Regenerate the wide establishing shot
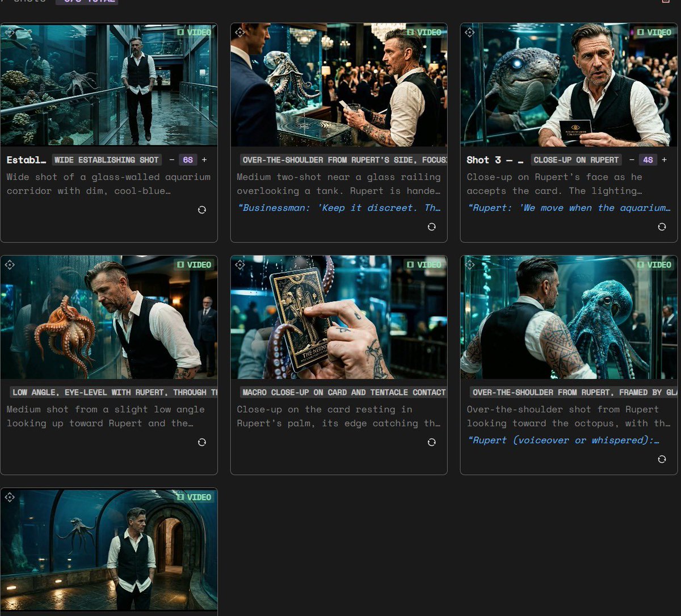Screen dimensions: 681x616 click(201, 210)
